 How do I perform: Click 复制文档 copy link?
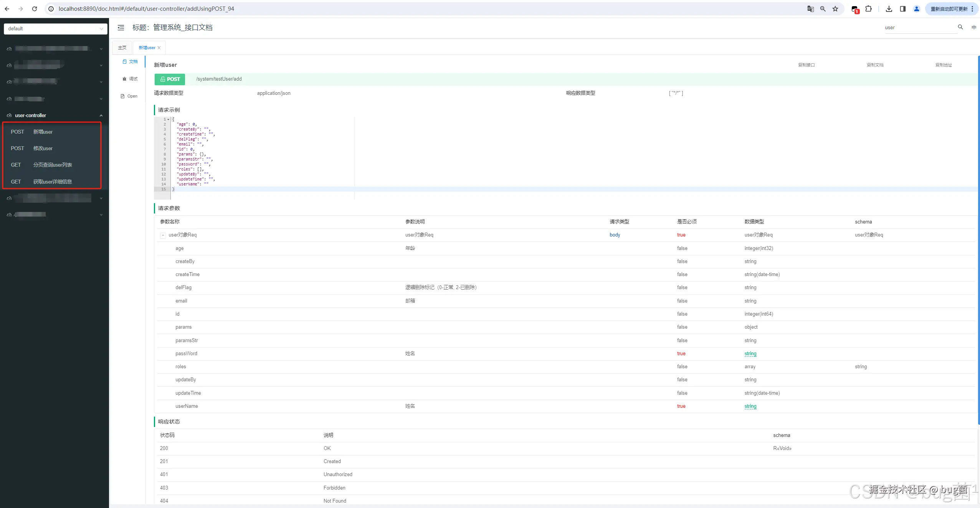pos(875,65)
